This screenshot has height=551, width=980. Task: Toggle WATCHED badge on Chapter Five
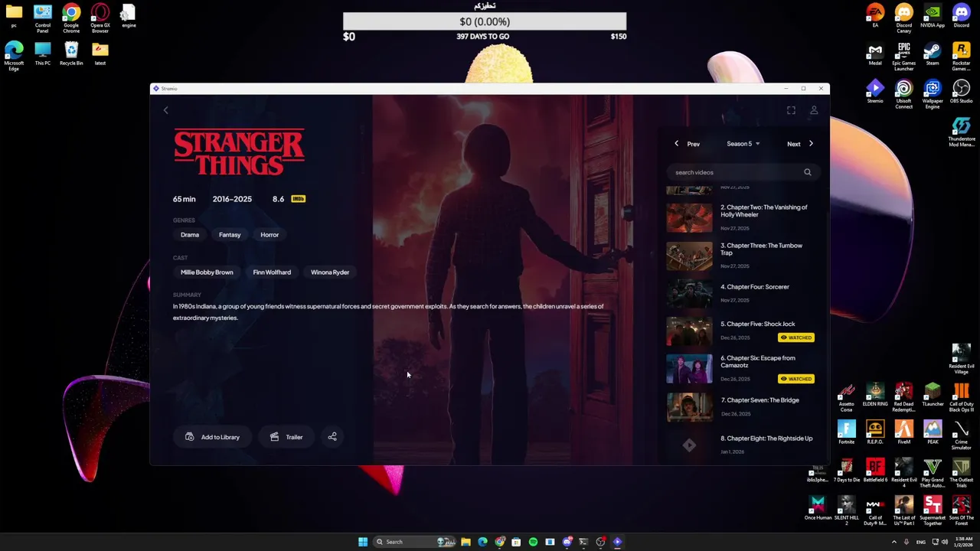[x=796, y=337]
